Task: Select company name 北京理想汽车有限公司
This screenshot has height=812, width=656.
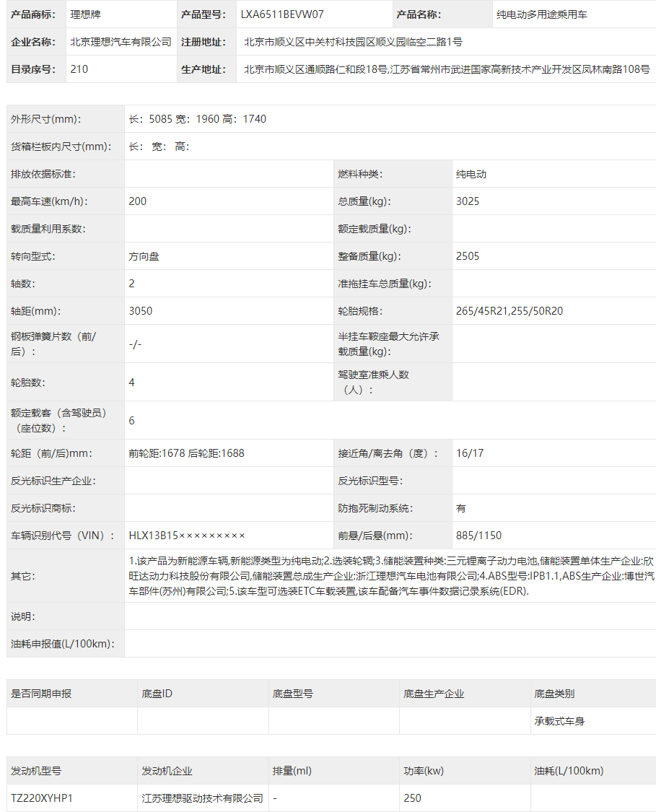Action: 121,42
